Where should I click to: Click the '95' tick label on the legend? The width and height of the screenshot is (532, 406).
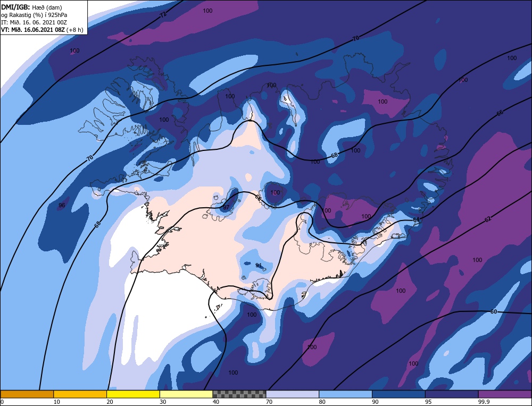(428, 402)
